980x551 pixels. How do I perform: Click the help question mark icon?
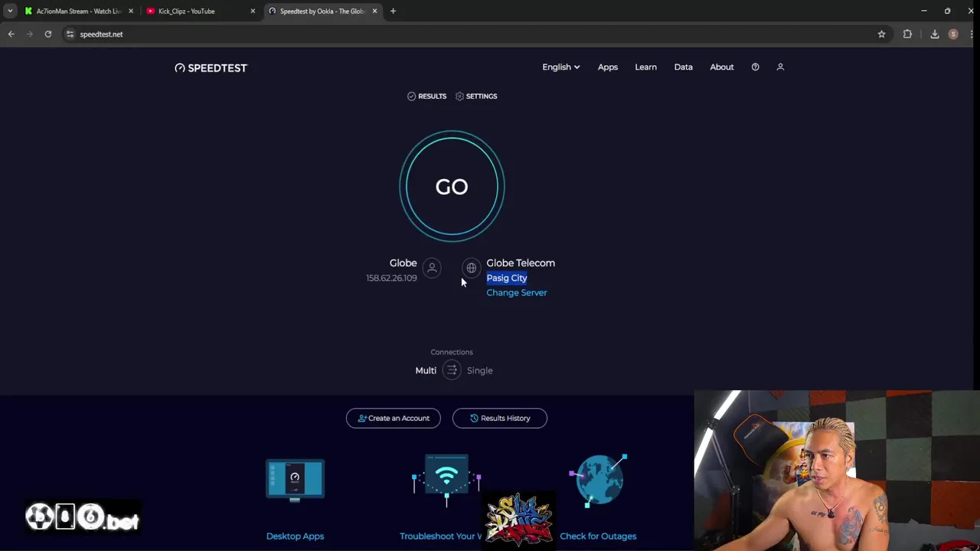755,67
